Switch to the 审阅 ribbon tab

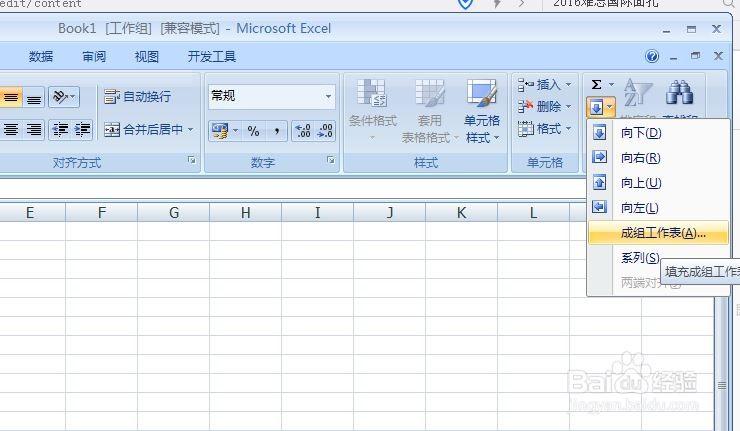pyautogui.click(x=94, y=57)
